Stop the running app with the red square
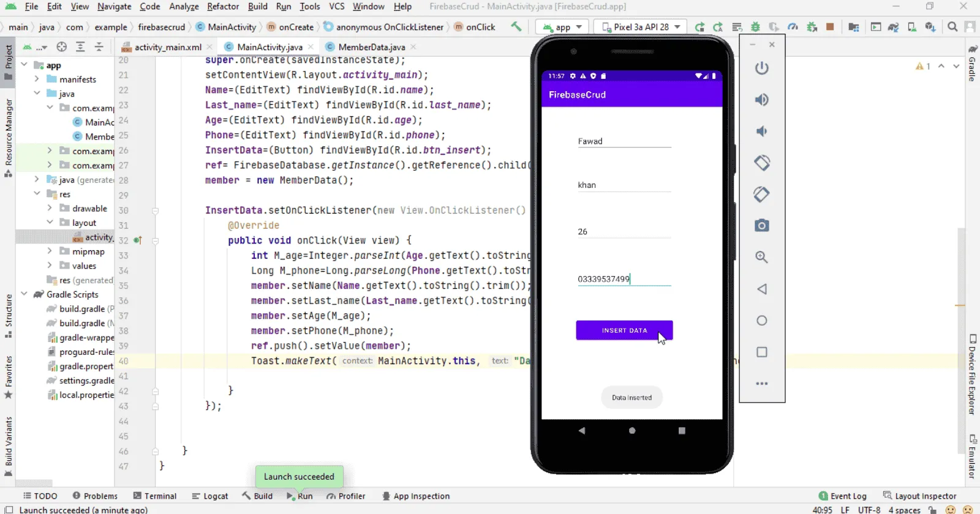The height and width of the screenshot is (514, 980). (x=830, y=27)
